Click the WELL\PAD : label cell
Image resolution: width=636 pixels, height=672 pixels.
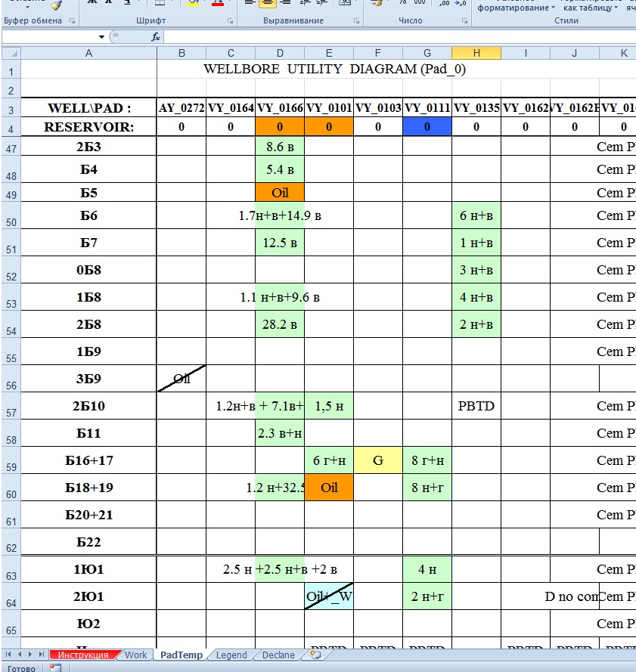tap(88, 108)
